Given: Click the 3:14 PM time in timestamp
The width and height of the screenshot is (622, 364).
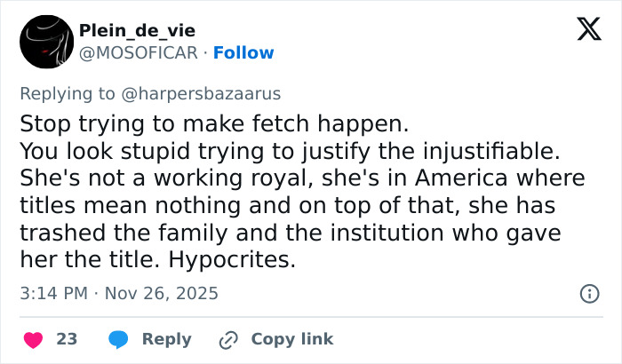Looking at the screenshot, I should point(54,293).
